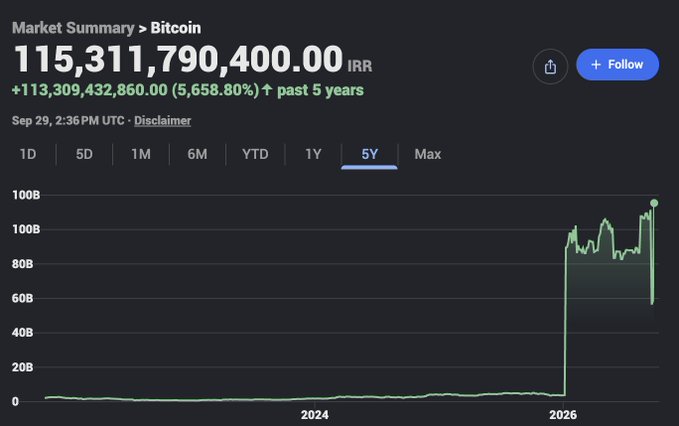Click the 2026 axis label
The height and width of the screenshot is (426, 679).
pyautogui.click(x=563, y=415)
